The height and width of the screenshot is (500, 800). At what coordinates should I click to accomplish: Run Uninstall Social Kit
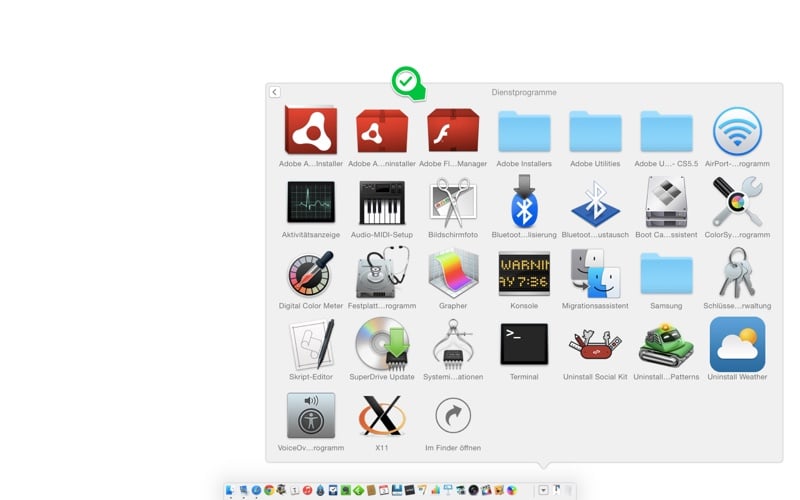click(595, 344)
